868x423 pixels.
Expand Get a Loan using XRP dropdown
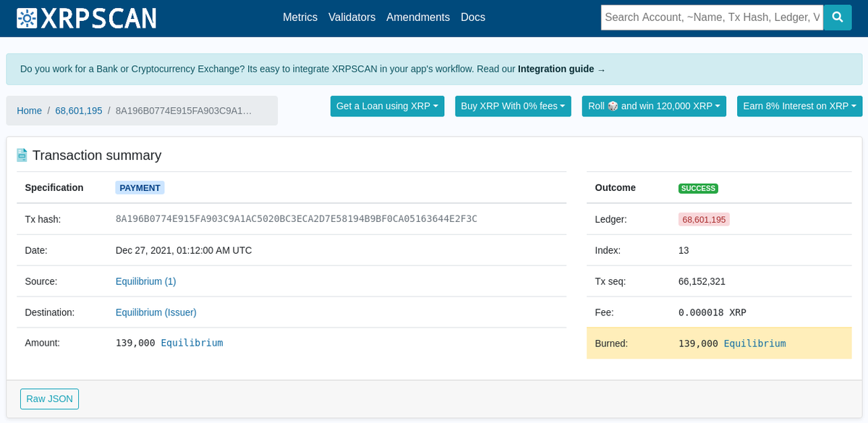[387, 106]
